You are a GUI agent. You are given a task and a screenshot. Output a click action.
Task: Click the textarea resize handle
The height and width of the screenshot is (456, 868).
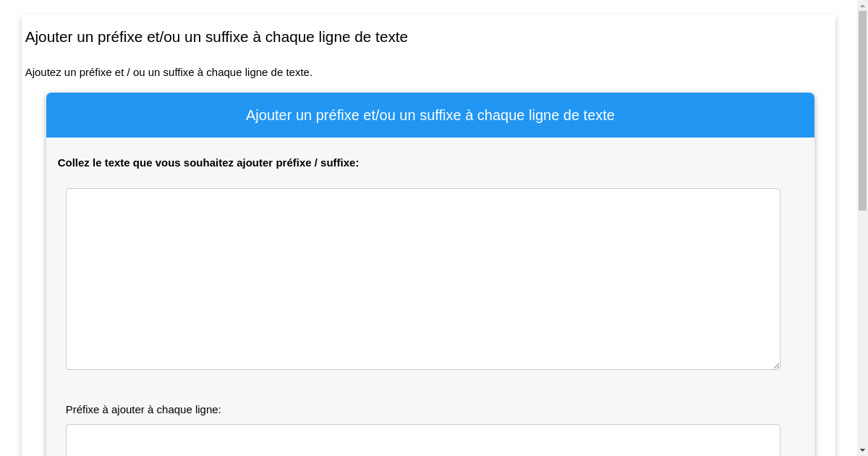coord(777,365)
